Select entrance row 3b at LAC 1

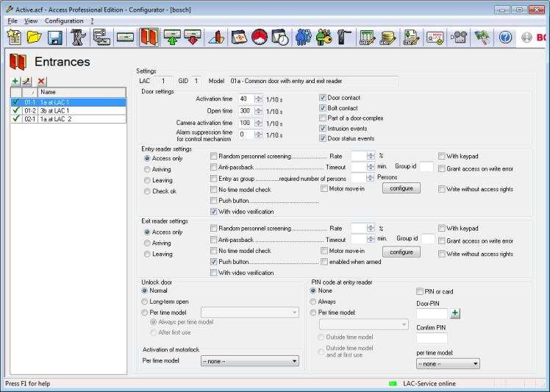point(68,110)
